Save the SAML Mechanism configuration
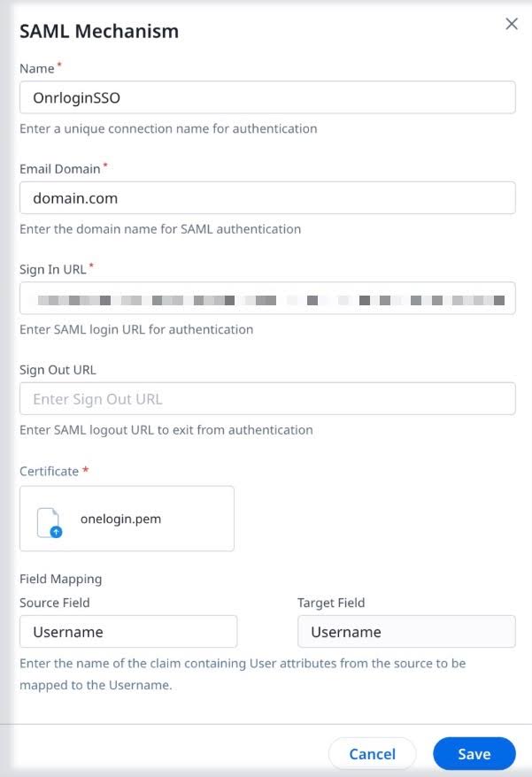Image resolution: width=532 pixels, height=777 pixels. pyautogui.click(x=474, y=753)
